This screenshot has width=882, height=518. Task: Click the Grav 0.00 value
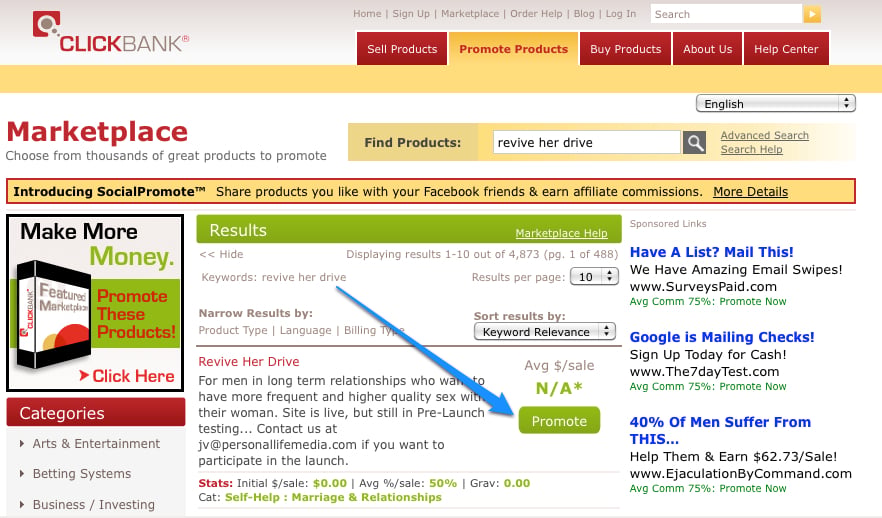tap(516, 483)
